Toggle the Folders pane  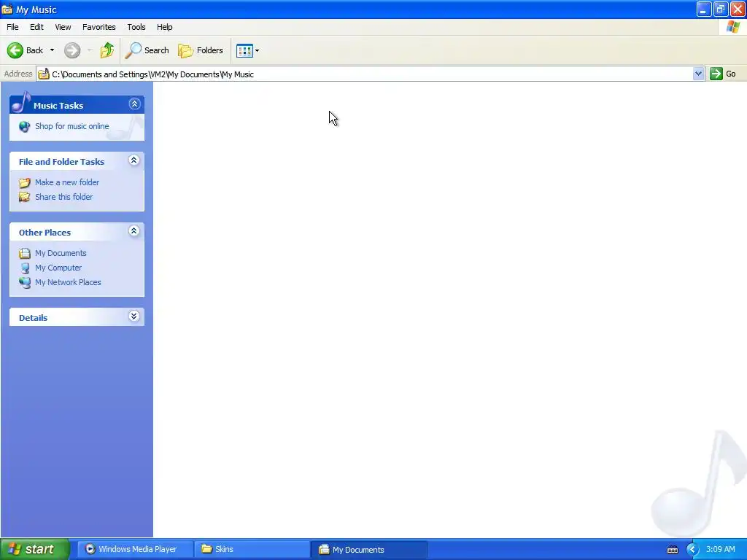tap(200, 50)
